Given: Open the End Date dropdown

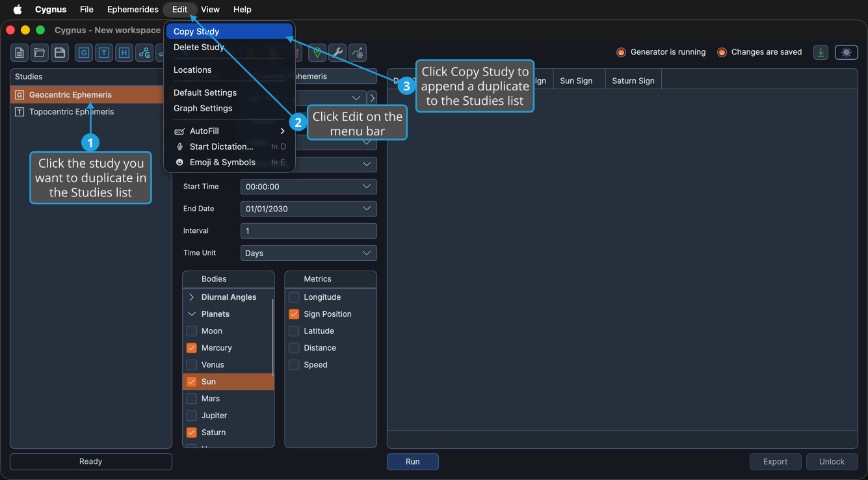Looking at the screenshot, I should pos(308,209).
